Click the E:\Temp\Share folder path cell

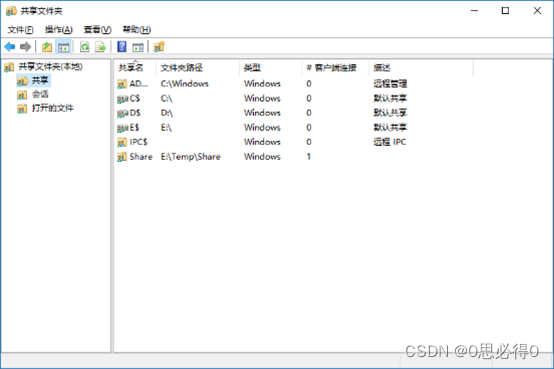(x=190, y=157)
